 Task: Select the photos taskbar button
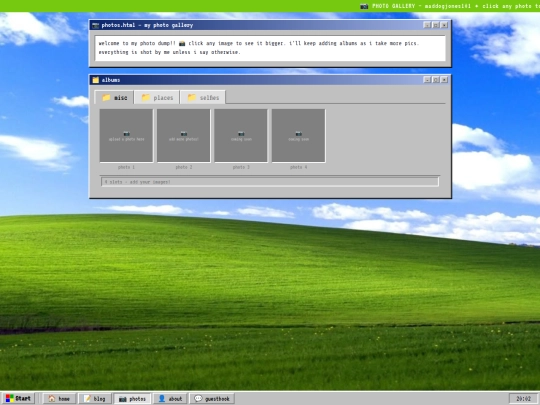[x=133, y=398]
